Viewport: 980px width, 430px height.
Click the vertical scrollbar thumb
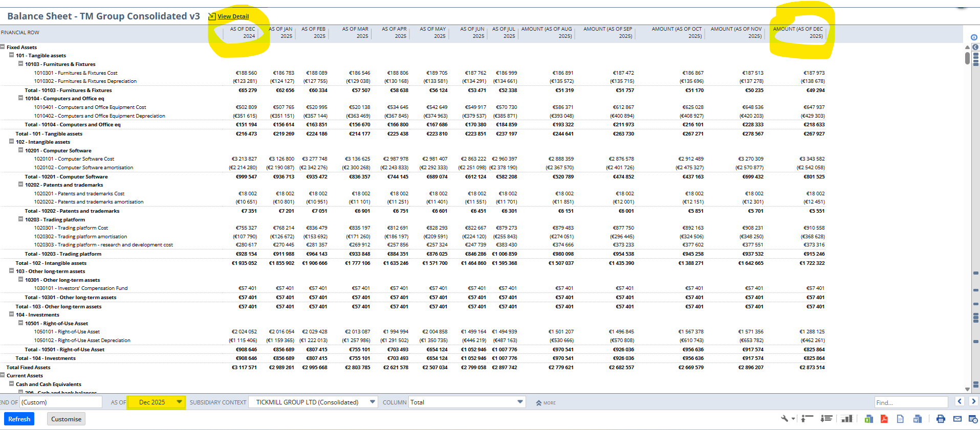967,58
